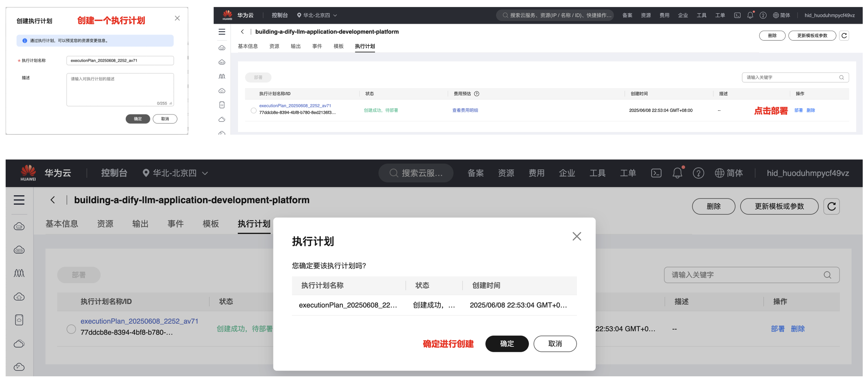The height and width of the screenshot is (380, 868).
Task: Click the notification bell in bottom header
Action: coord(677,173)
